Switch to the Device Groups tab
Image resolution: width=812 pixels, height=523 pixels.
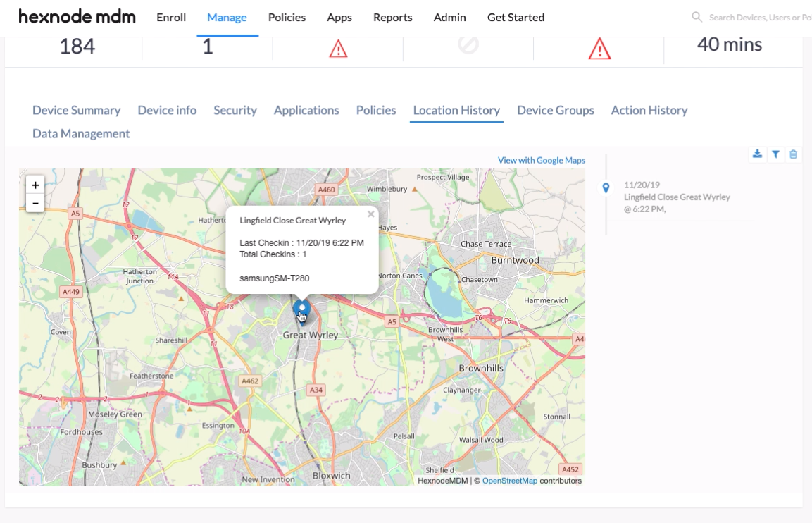point(555,110)
